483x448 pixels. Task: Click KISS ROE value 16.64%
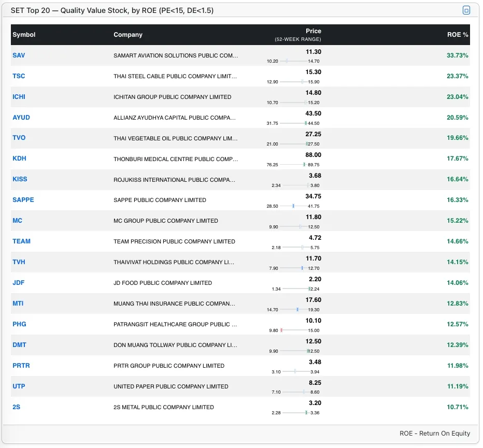pyautogui.click(x=458, y=179)
